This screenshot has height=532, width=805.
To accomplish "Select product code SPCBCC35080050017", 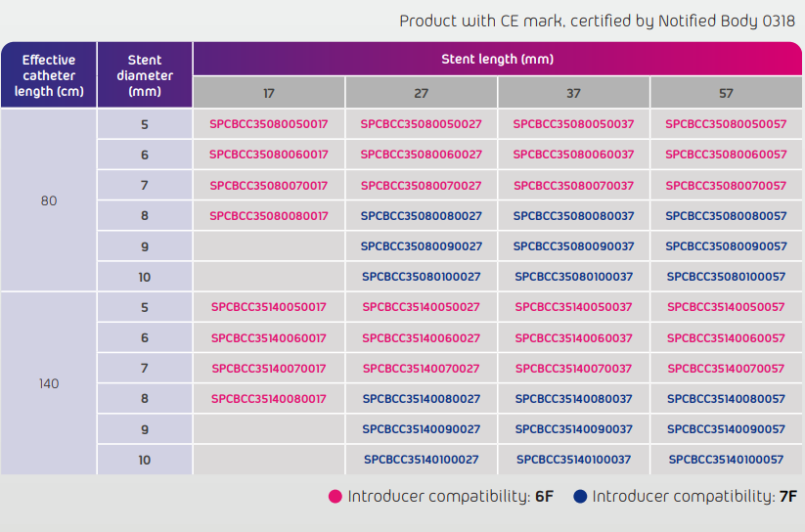I will click(x=269, y=124).
